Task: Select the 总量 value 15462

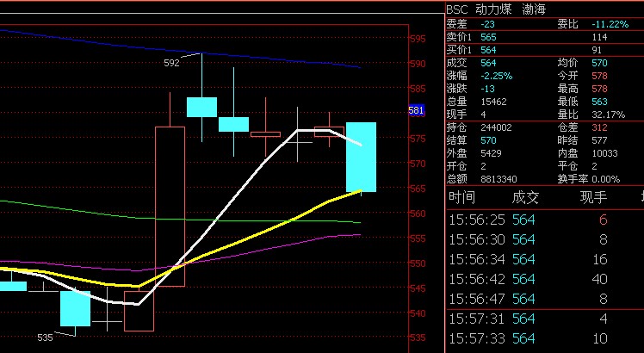Action: [493, 102]
